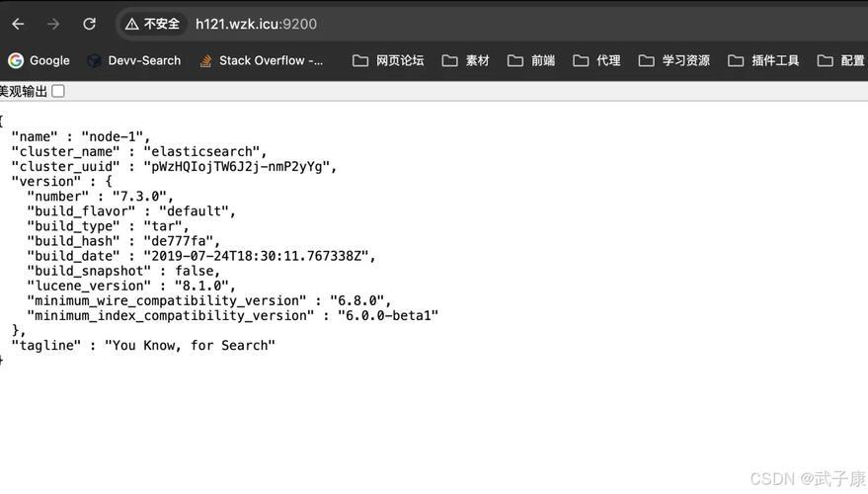Open the 网页论坛 bookmark folder
Screen dimensions: 868x494
(388, 60)
